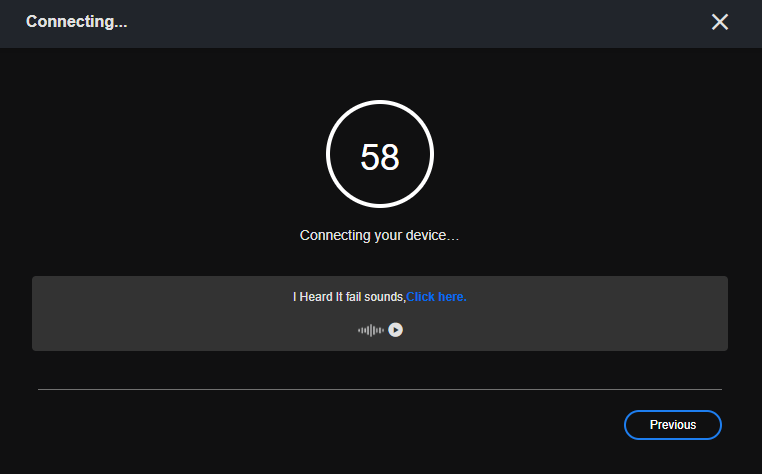The width and height of the screenshot is (762, 474).
Task: Click the 'Connecting...' dialog title
Action: [x=77, y=22]
